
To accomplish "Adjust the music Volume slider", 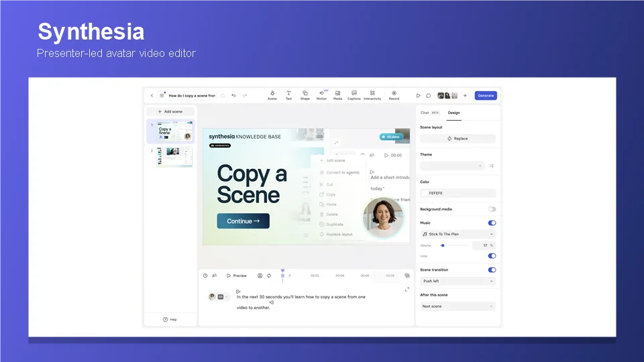I will [454, 245].
